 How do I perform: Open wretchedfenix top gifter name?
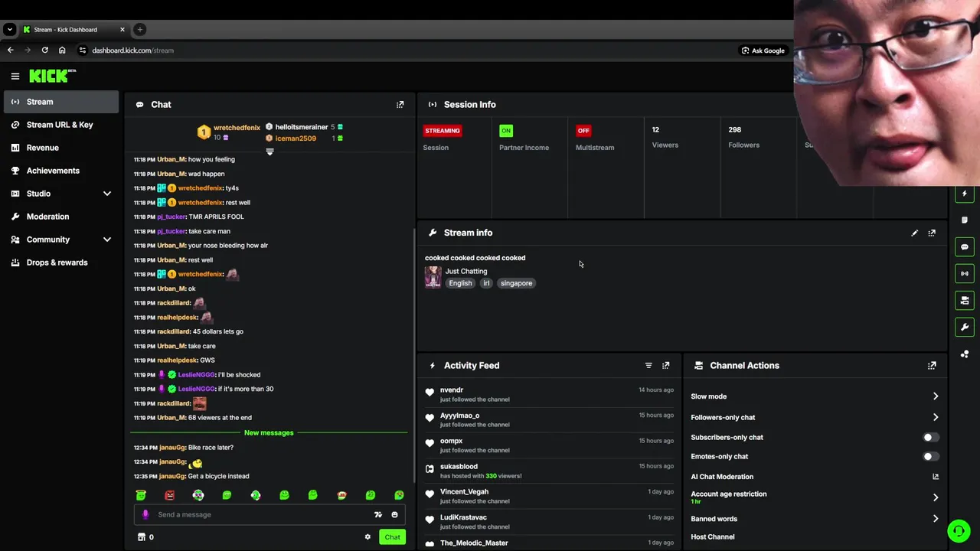[x=237, y=128]
